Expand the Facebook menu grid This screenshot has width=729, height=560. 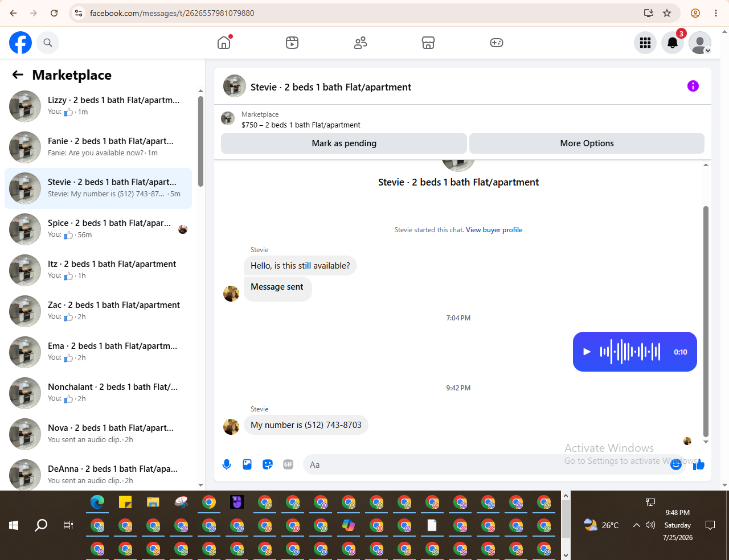click(x=645, y=43)
